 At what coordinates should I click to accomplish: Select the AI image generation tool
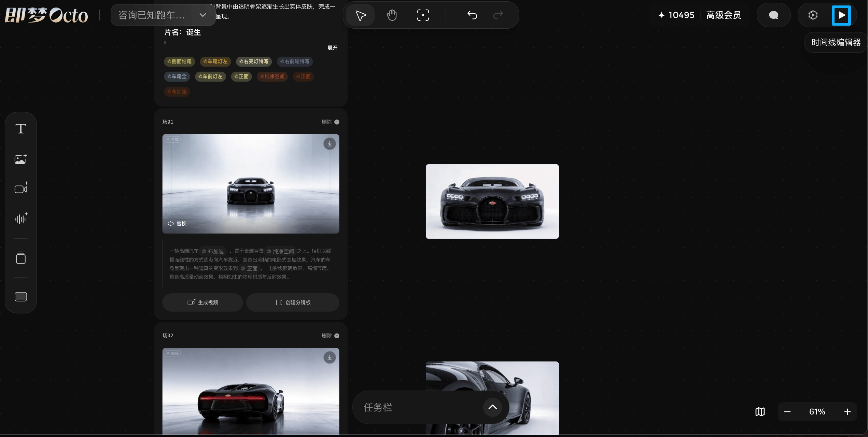pyautogui.click(x=21, y=159)
